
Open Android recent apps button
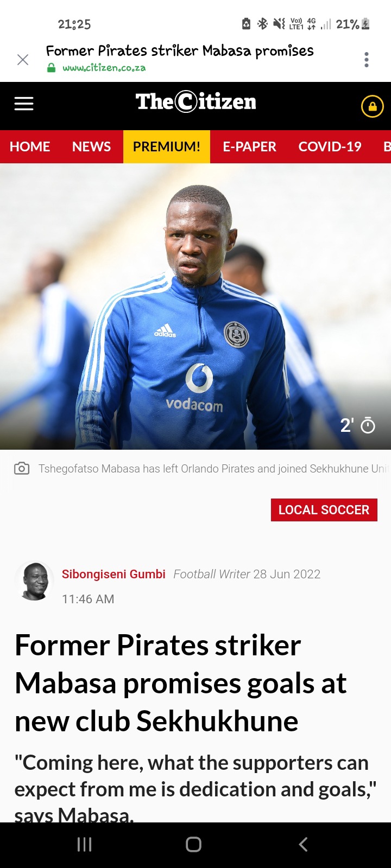point(84,844)
